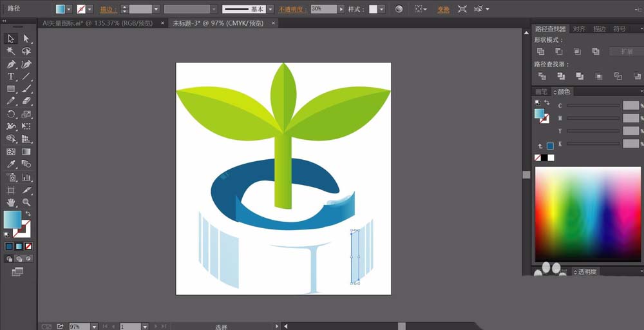The width and height of the screenshot is (644, 330).
Task: Select the Column Graph tool
Action: coord(26,177)
